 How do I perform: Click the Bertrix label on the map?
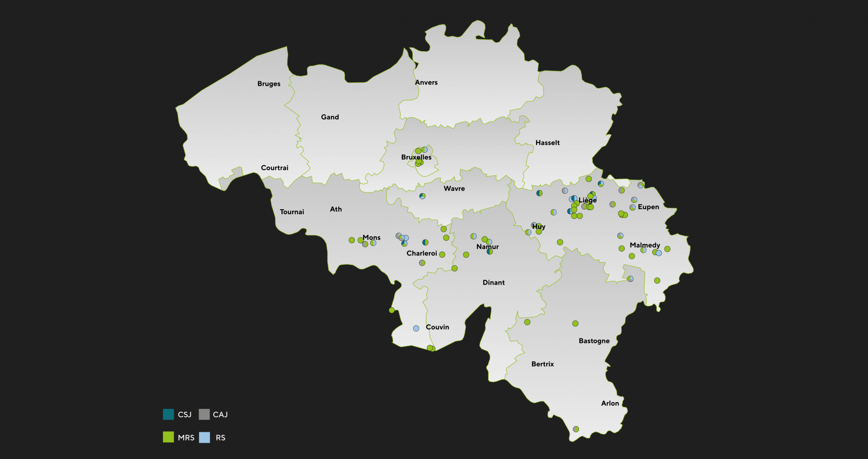pyautogui.click(x=542, y=364)
